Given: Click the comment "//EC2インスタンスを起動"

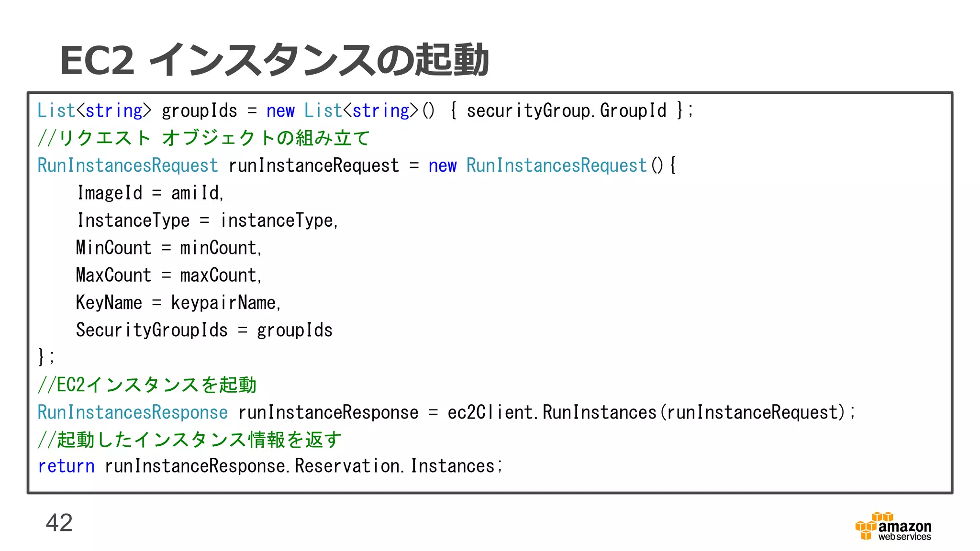Looking at the screenshot, I should 147,385.
